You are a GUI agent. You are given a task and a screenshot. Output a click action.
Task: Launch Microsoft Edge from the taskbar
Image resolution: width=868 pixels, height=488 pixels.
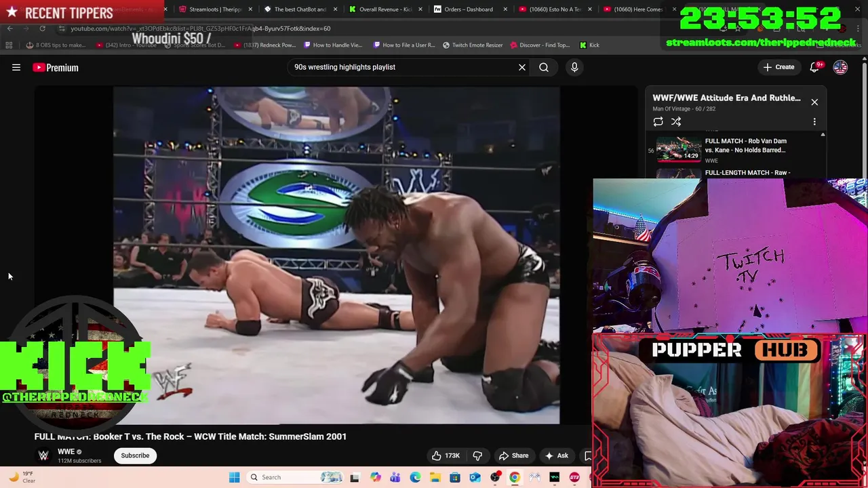coord(415,477)
